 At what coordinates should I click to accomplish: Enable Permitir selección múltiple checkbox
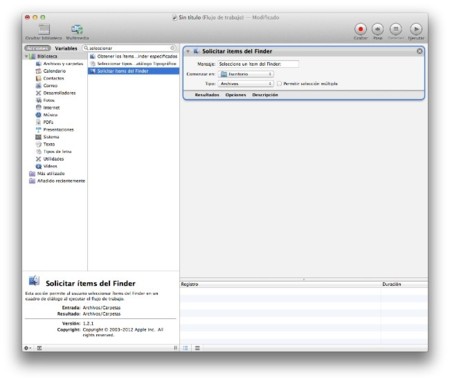coord(279,84)
